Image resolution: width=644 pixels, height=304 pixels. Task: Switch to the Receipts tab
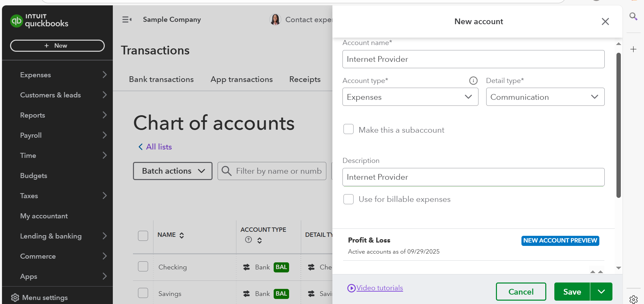[x=305, y=79]
